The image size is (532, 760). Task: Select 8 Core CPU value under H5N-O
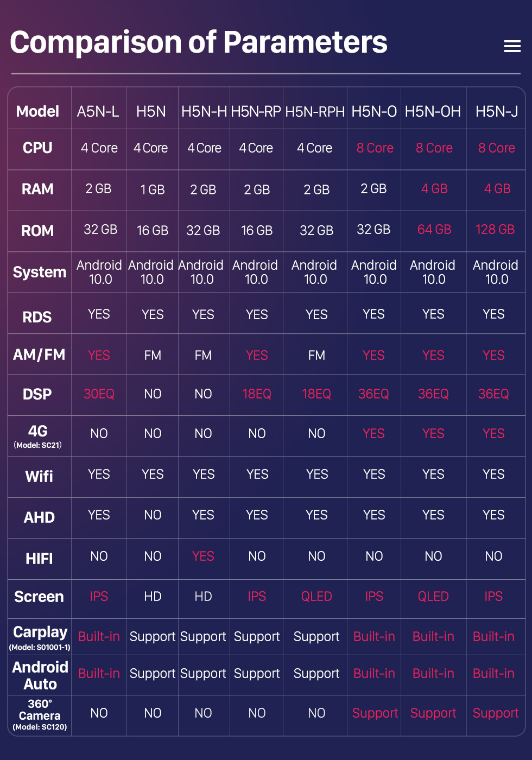[375, 148]
